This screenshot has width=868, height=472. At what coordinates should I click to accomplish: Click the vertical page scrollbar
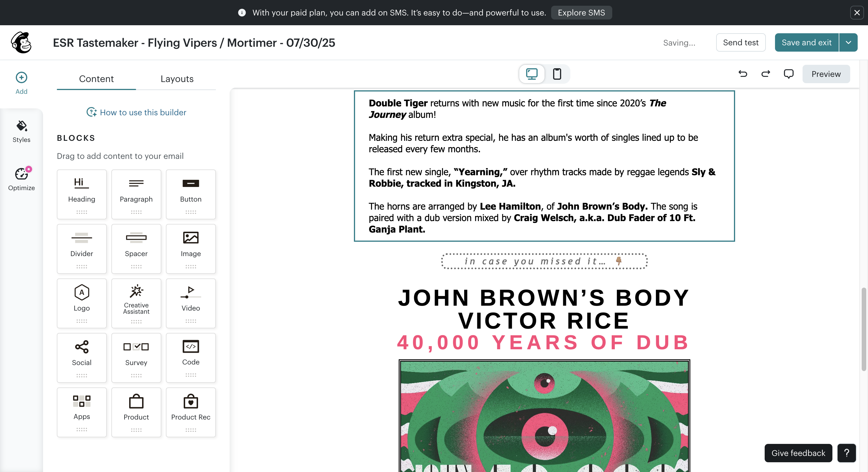[864, 329]
